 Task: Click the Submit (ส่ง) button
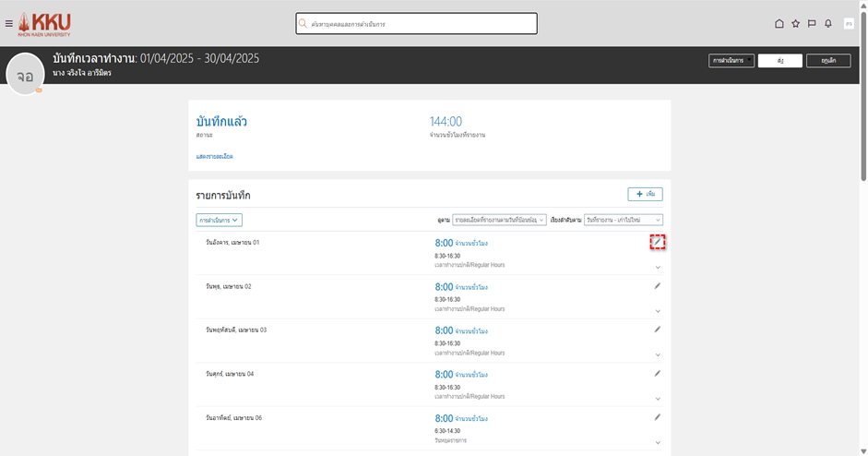[x=780, y=61]
